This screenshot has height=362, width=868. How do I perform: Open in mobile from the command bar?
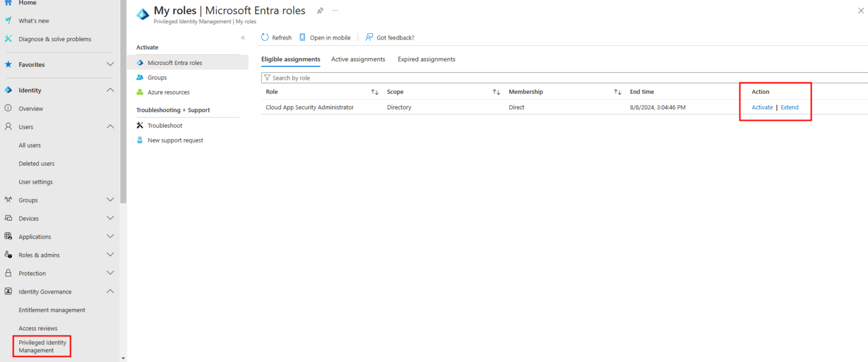tap(325, 37)
